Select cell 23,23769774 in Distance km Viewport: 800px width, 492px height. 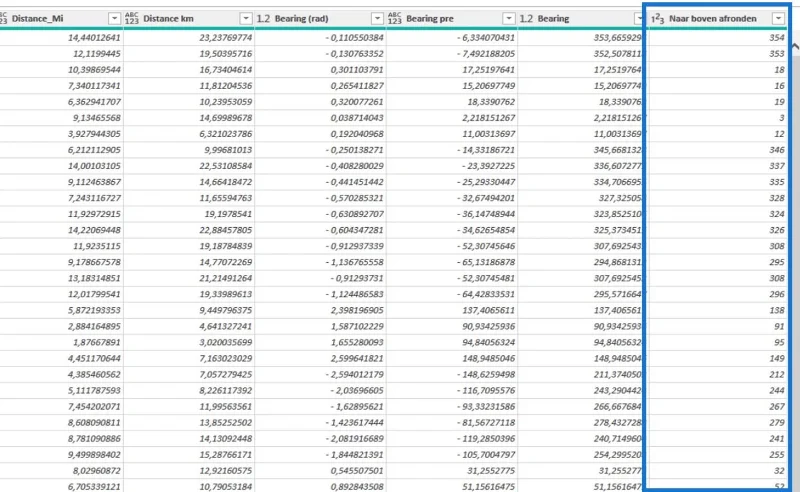(226, 37)
